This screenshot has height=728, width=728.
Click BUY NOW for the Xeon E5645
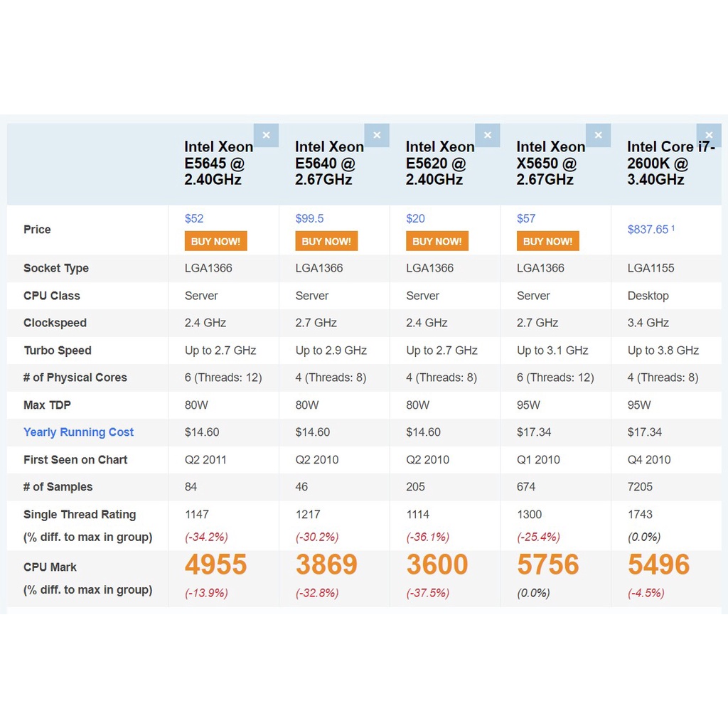pyautogui.click(x=215, y=241)
